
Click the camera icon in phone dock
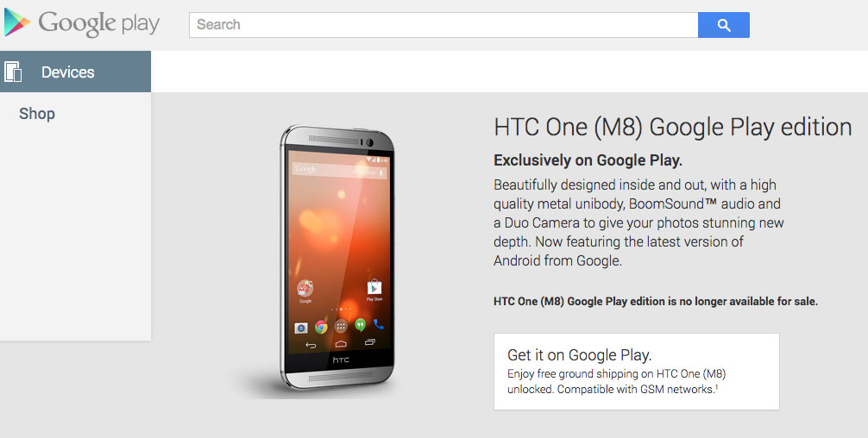(x=300, y=328)
